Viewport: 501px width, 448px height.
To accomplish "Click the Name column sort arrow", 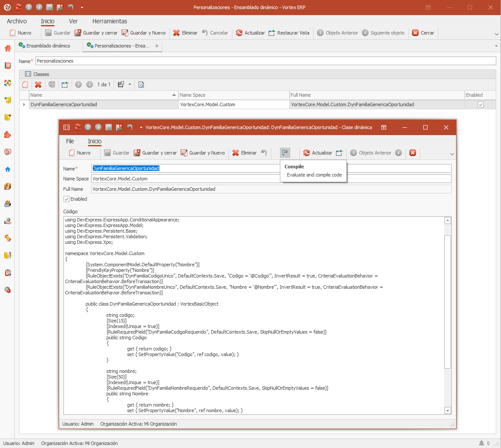I will pyautogui.click(x=174, y=95).
